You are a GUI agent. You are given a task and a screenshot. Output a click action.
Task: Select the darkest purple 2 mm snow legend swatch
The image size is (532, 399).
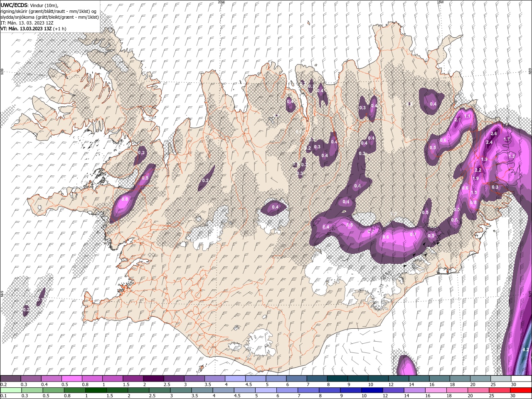153,379
